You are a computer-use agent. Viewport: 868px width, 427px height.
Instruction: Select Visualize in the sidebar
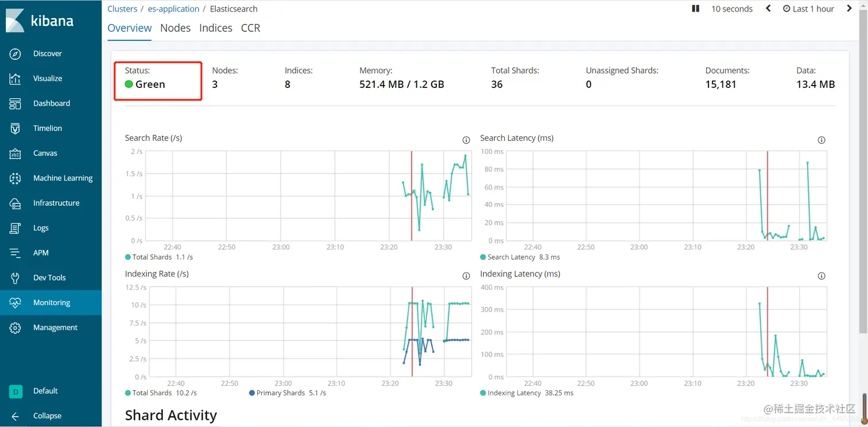coord(48,79)
